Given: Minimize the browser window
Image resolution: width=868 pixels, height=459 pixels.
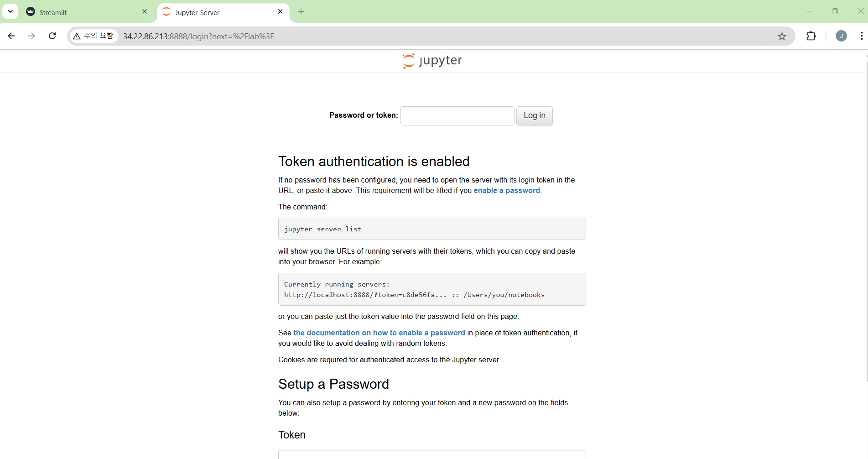Looking at the screenshot, I should (x=809, y=11).
